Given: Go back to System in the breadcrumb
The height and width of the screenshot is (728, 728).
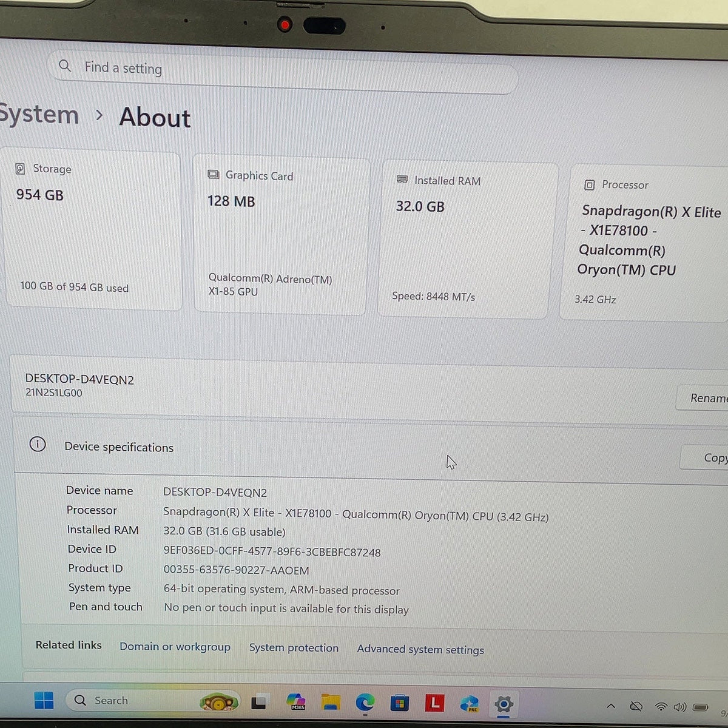Looking at the screenshot, I should coord(38,115).
